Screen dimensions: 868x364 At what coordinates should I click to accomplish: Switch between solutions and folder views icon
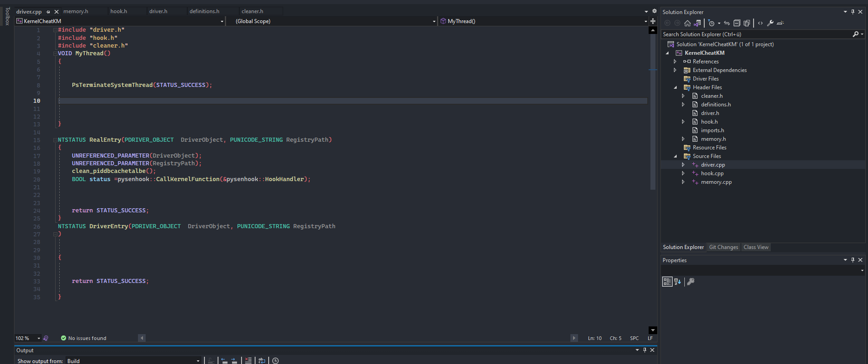click(697, 23)
